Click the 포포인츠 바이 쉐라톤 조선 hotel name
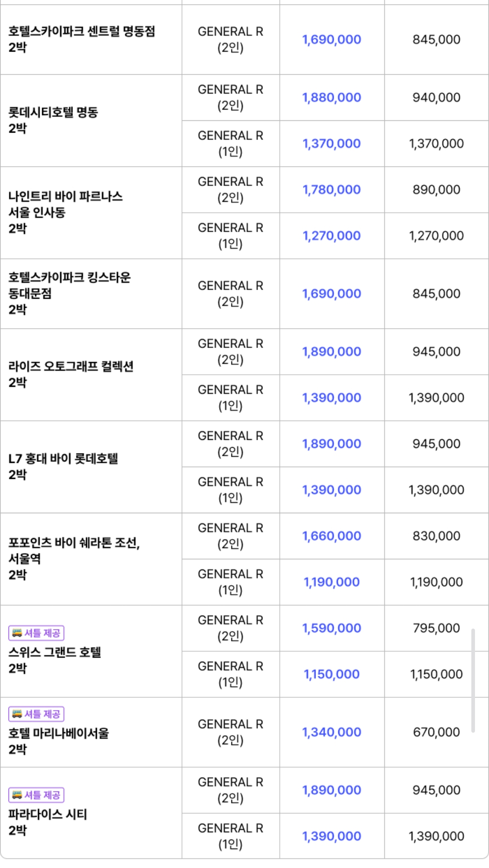 coord(74,542)
